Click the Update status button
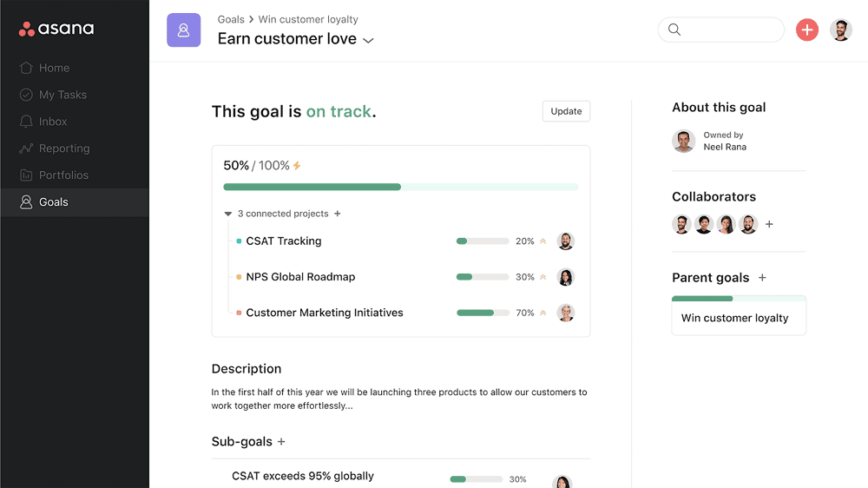This screenshot has height=488, width=868. point(566,111)
